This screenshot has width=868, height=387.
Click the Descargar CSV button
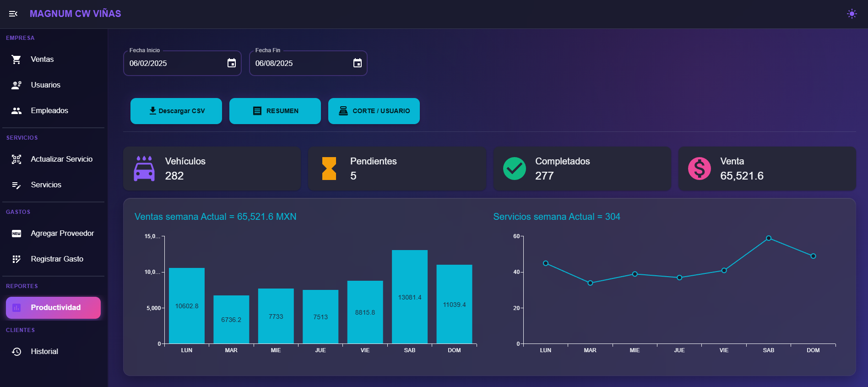[176, 111]
